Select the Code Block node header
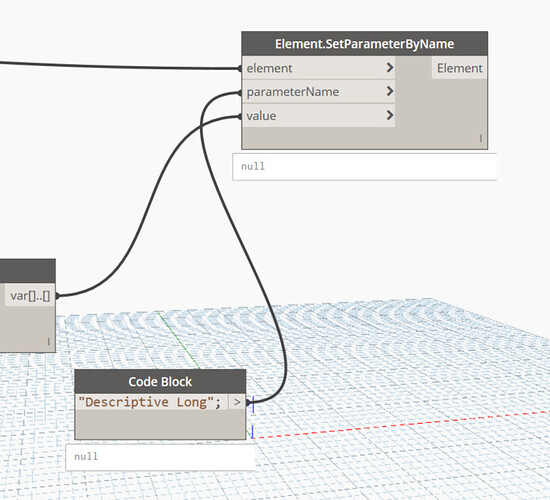The image size is (550, 500). (160, 381)
